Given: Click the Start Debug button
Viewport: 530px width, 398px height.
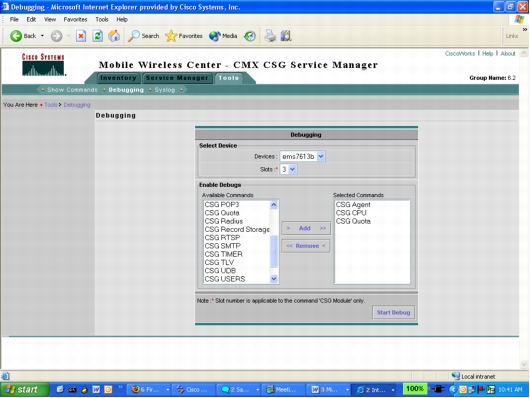Looking at the screenshot, I should point(393,313).
